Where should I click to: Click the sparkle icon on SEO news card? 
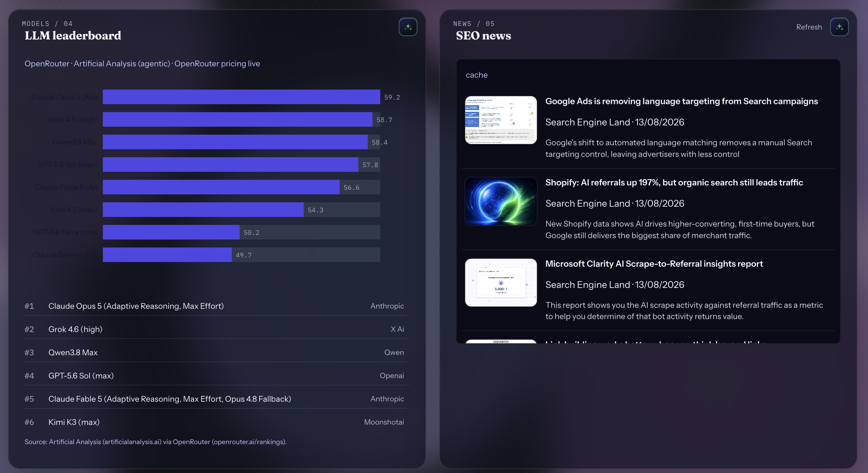point(839,27)
